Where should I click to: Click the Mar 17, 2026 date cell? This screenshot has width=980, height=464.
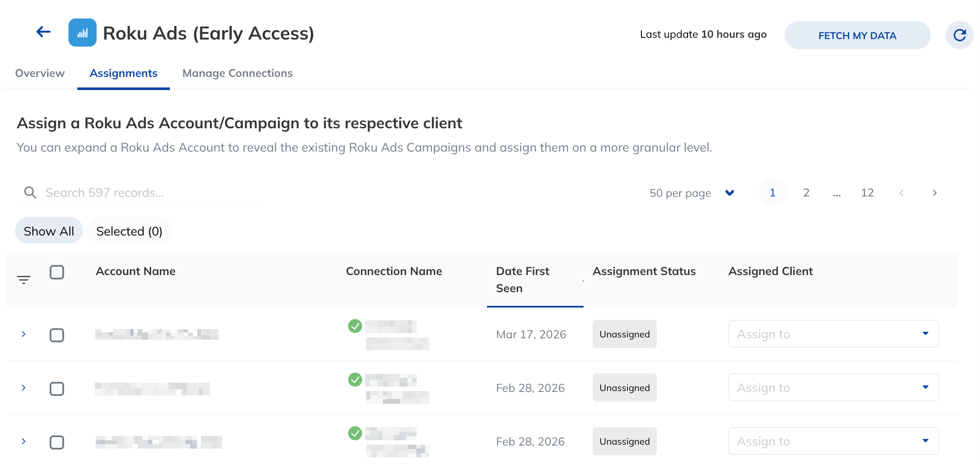[x=531, y=334]
